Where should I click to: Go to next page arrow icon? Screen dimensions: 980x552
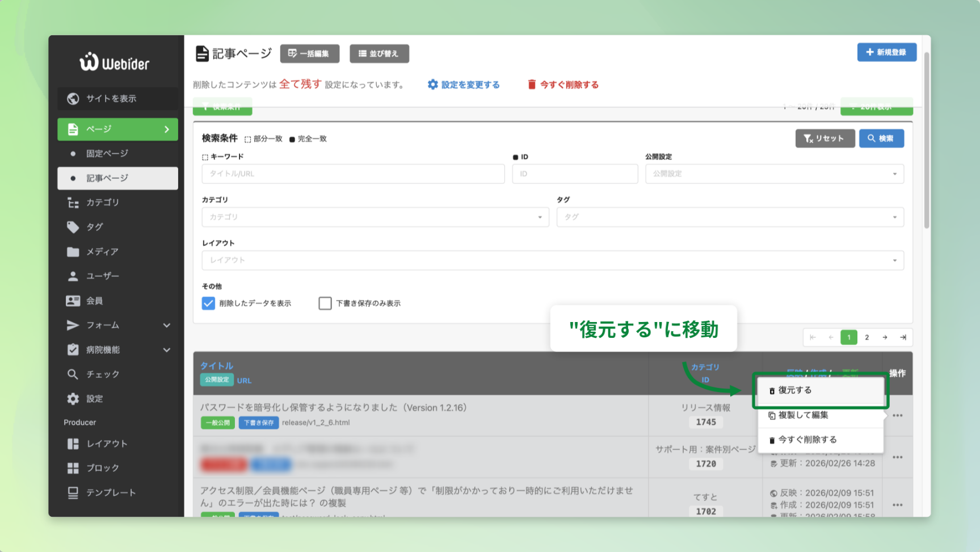(x=885, y=337)
